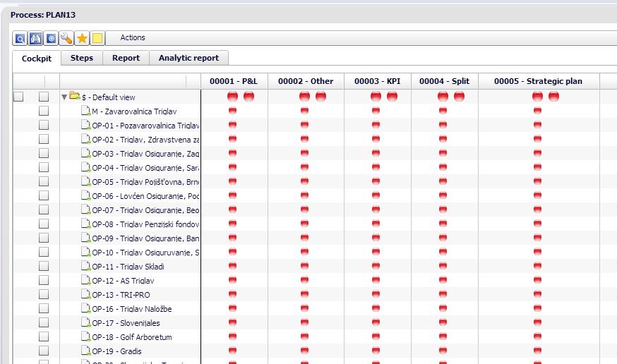
Task: Click document icon of OP-10 row
Action: [86, 252]
